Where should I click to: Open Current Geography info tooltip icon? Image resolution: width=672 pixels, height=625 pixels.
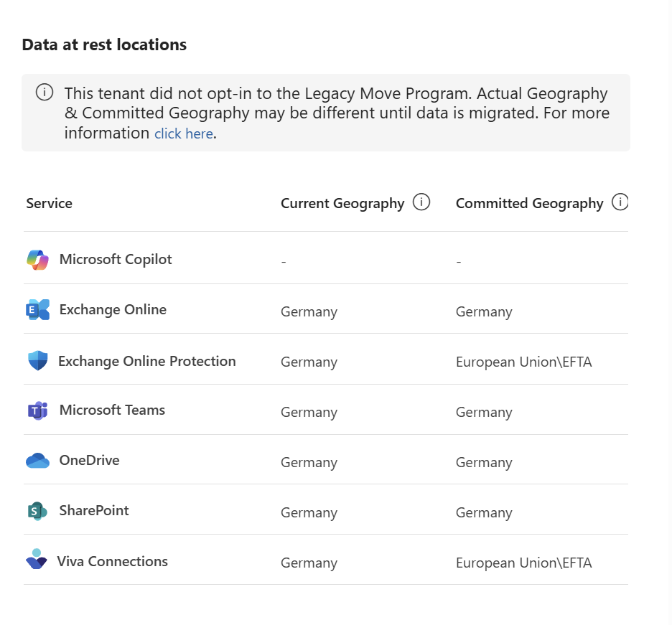pyautogui.click(x=421, y=202)
